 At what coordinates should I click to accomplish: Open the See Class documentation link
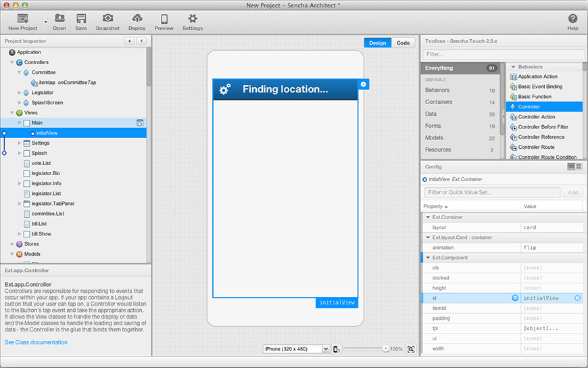[36, 342]
